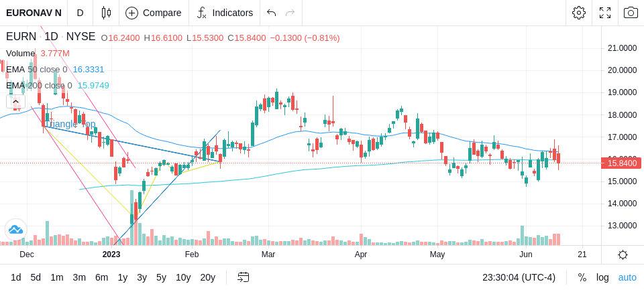Open the candlestick chart style menu
Image resolution: width=644 pixels, height=290 pixels.
point(106,13)
